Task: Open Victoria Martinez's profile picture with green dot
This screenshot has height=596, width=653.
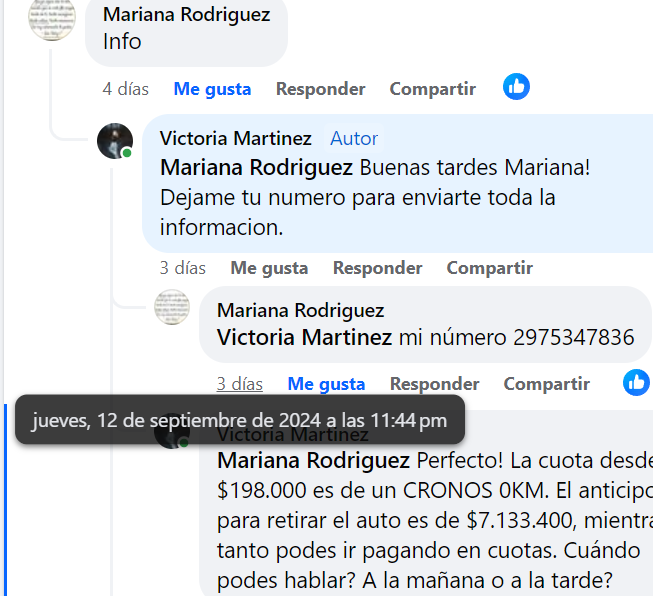Action: pos(115,141)
